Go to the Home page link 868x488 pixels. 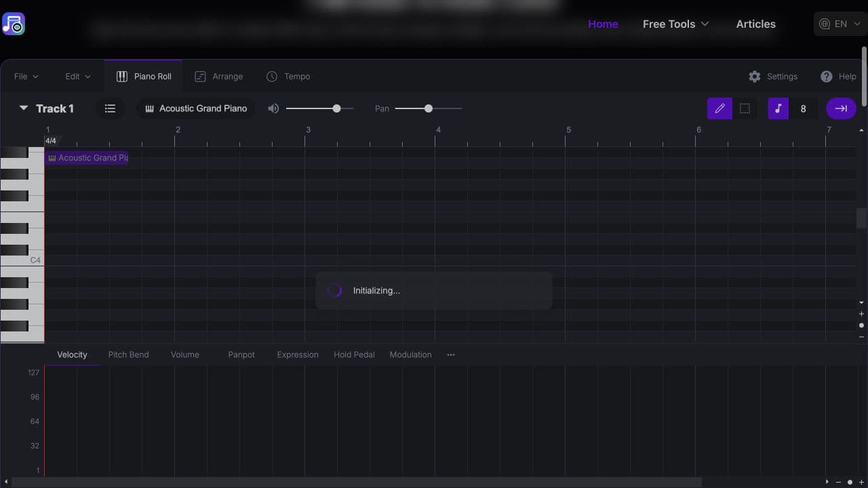click(x=603, y=24)
